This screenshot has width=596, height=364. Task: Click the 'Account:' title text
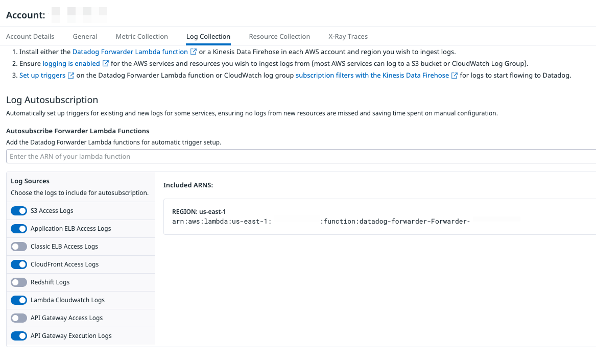(x=26, y=15)
